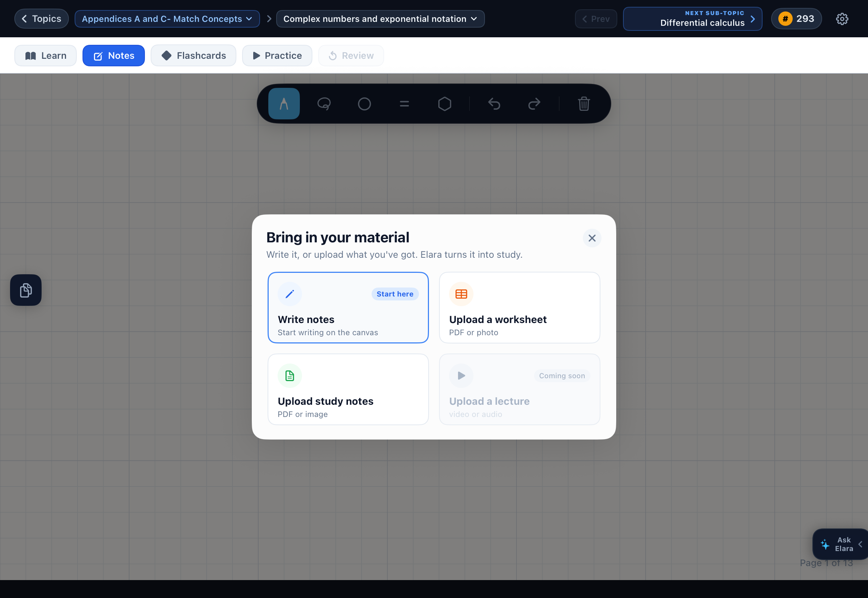This screenshot has width=868, height=598.
Task: Open the pages panel icon on left
Action: (26, 290)
